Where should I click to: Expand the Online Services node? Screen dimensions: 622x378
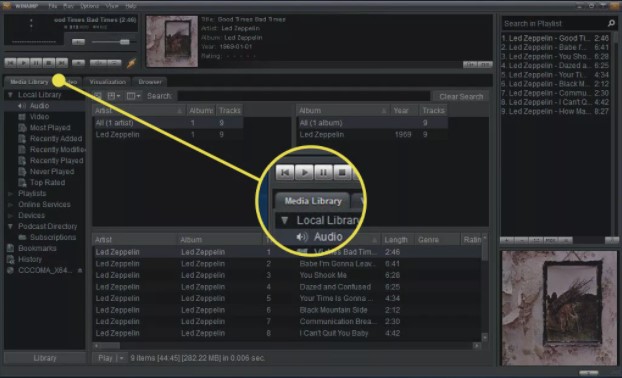point(11,205)
